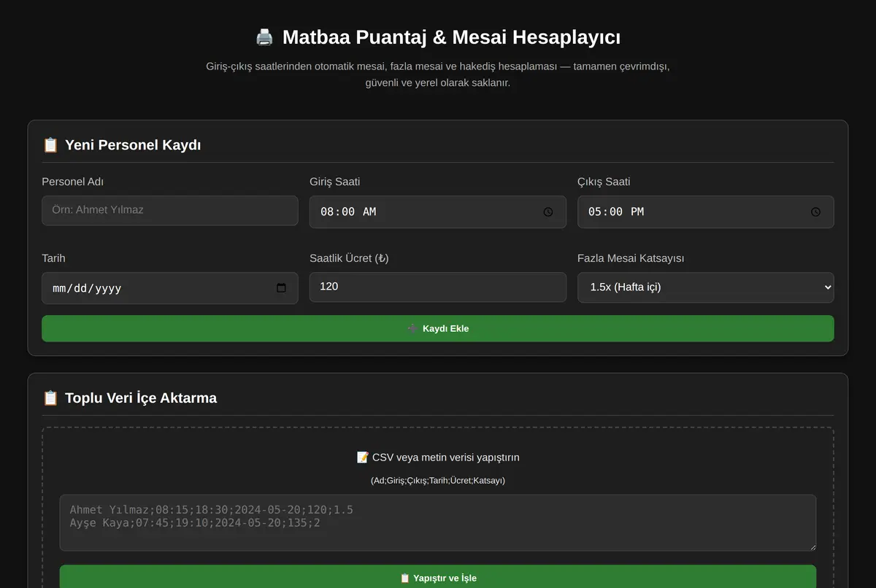Click the Personel Adı name input field
Screen dimensions: 876x588
(x=169, y=210)
